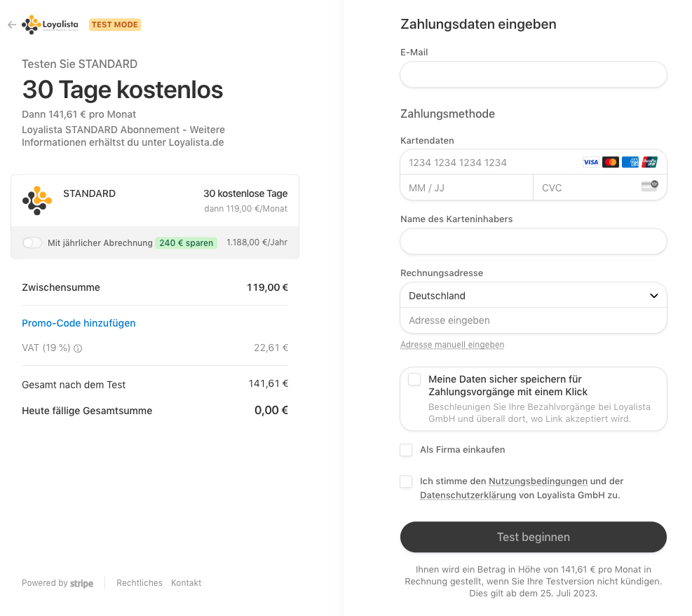Click the CVC card hint icon

650,186
